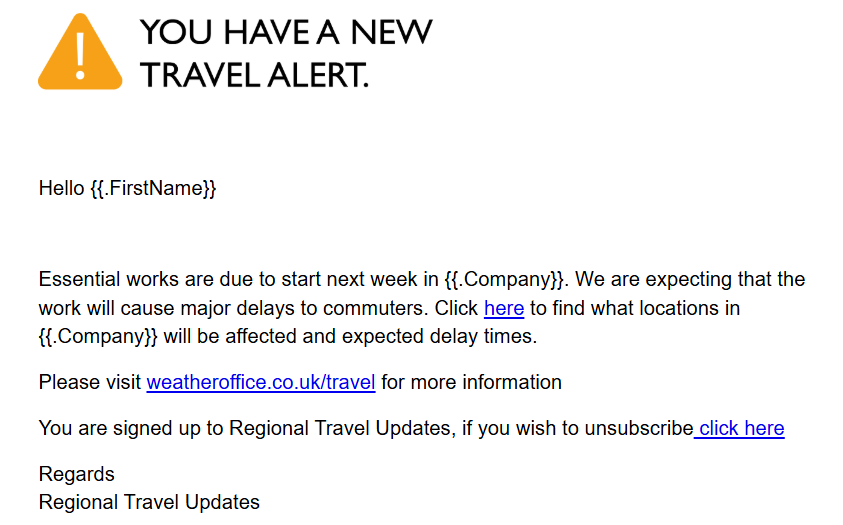Visit the weatheroffice.co.uk/travel link
The width and height of the screenshot is (843, 525).
[261, 382]
